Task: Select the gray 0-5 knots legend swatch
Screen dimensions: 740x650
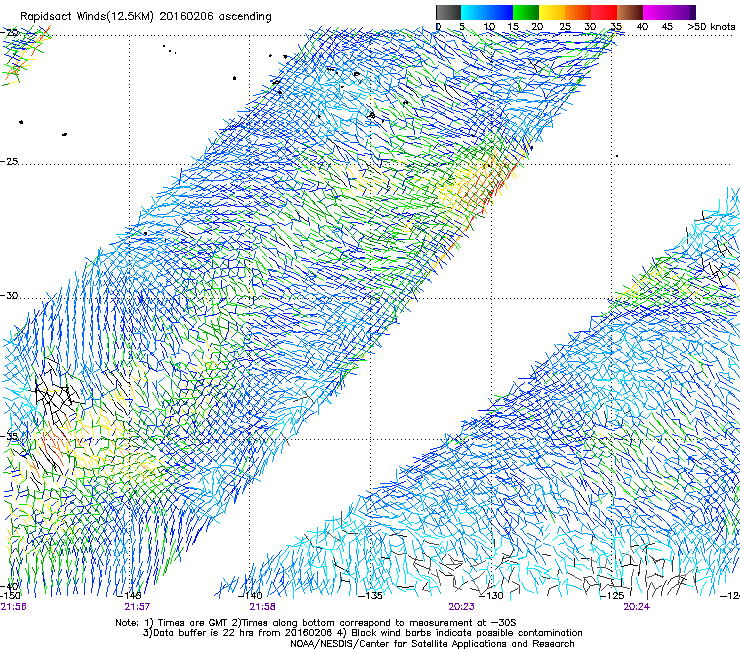Action: (x=448, y=12)
